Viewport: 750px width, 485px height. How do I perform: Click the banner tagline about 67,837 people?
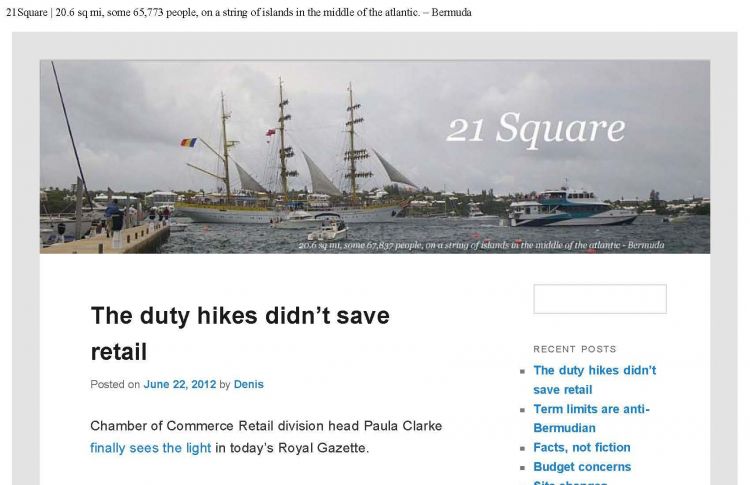(x=481, y=245)
